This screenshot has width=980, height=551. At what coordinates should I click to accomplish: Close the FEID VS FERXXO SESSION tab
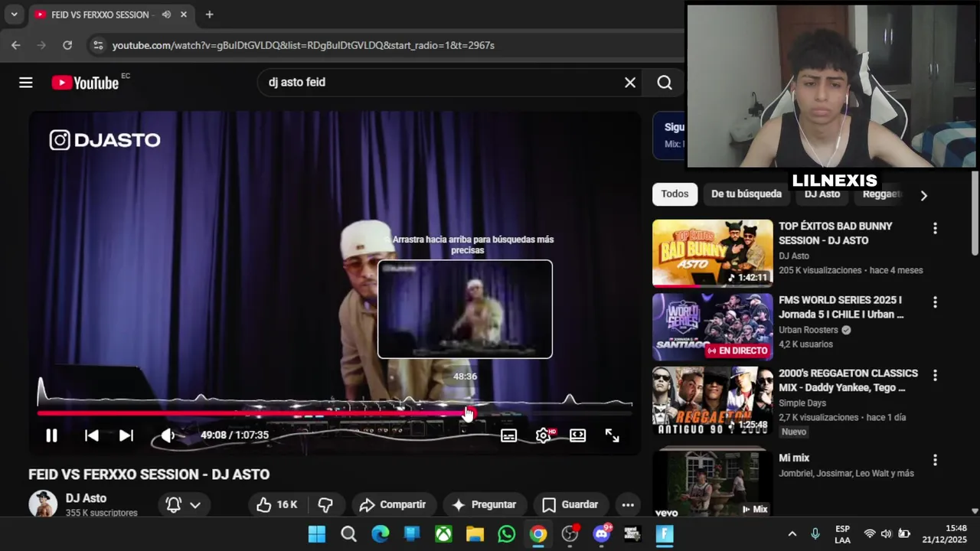coord(184,15)
